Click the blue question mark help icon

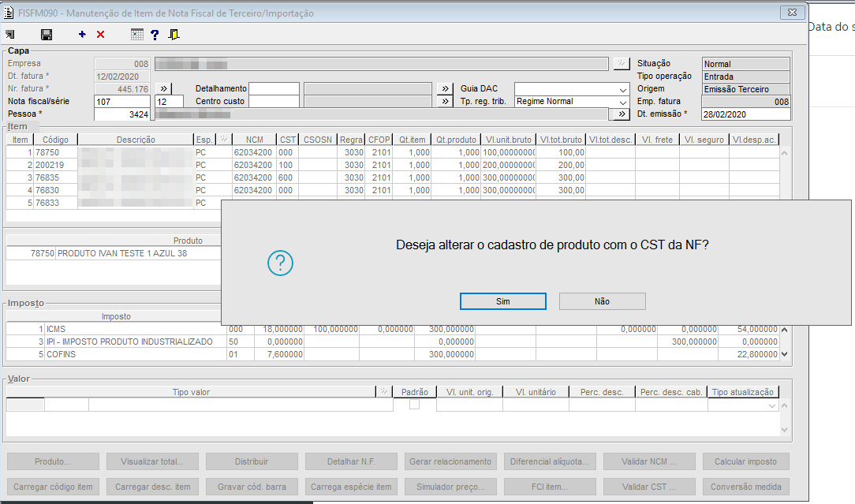point(155,35)
